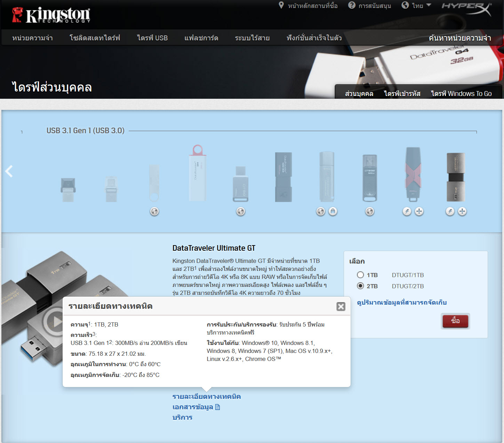504x443 pixels.
Task: Click the plus badge under the HyperX Savage drive
Action: coord(419,211)
